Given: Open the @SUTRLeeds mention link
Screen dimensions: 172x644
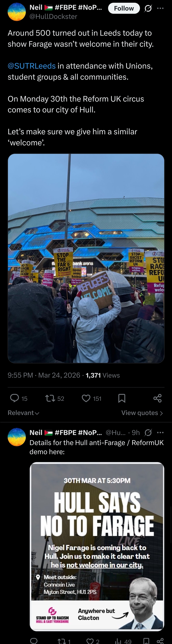Looking at the screenshot, I should point(32,66).
